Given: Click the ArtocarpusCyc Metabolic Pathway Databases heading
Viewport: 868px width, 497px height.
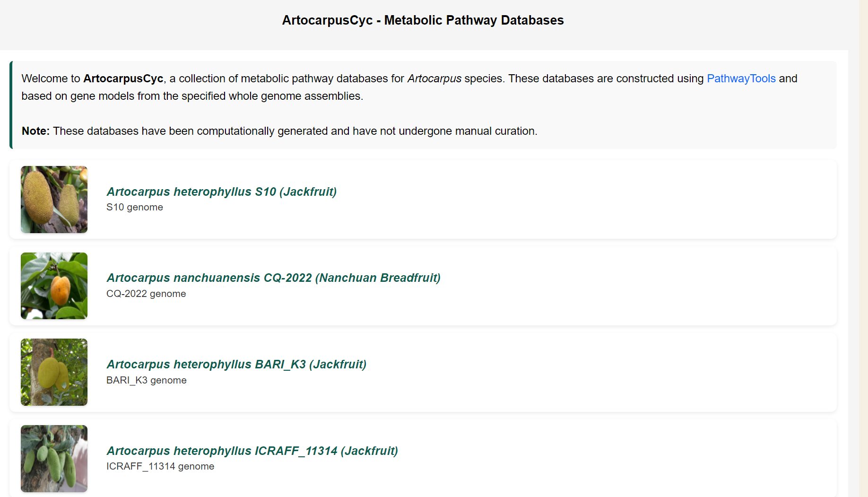Looking at the screenshot, I should pyautogui.click(x=423, y=20).
